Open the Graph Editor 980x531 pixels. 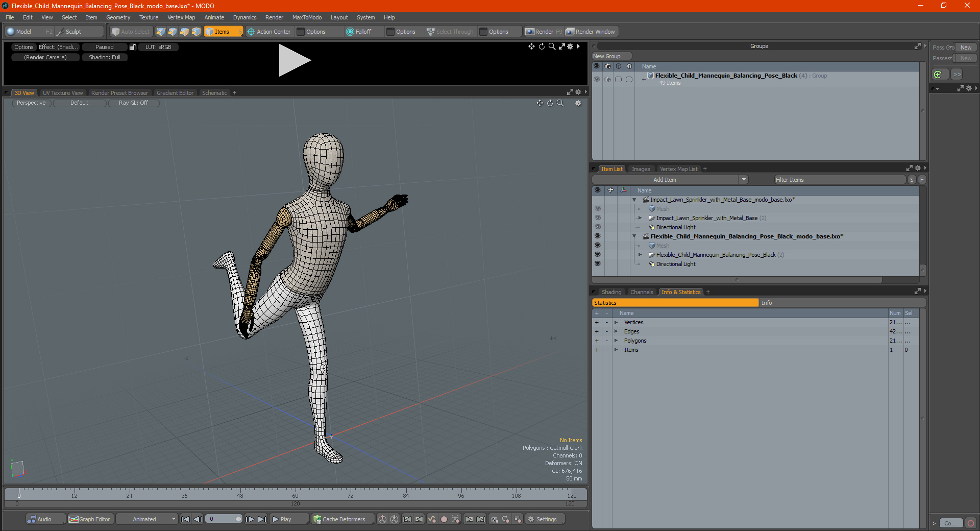(90, 519)
